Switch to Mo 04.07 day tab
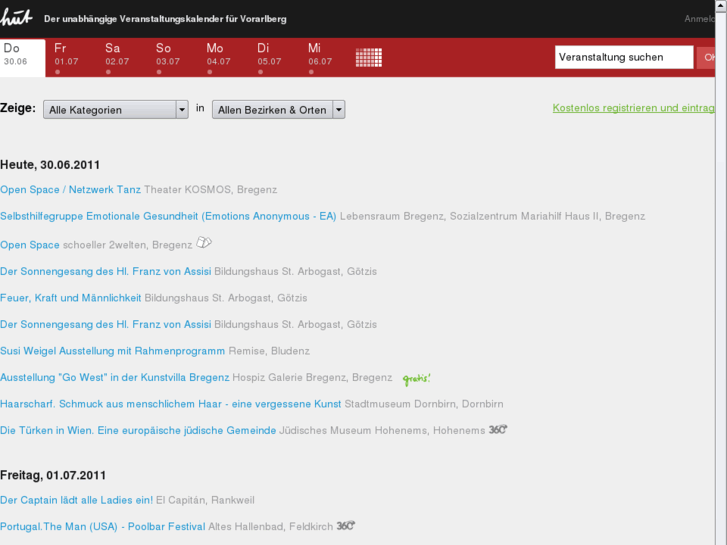Viewport: 727px width, 545px height. 218,58
